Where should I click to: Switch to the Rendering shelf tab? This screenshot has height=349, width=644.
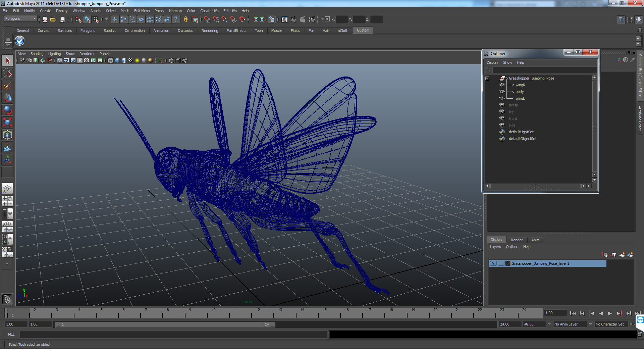(210, 31)
